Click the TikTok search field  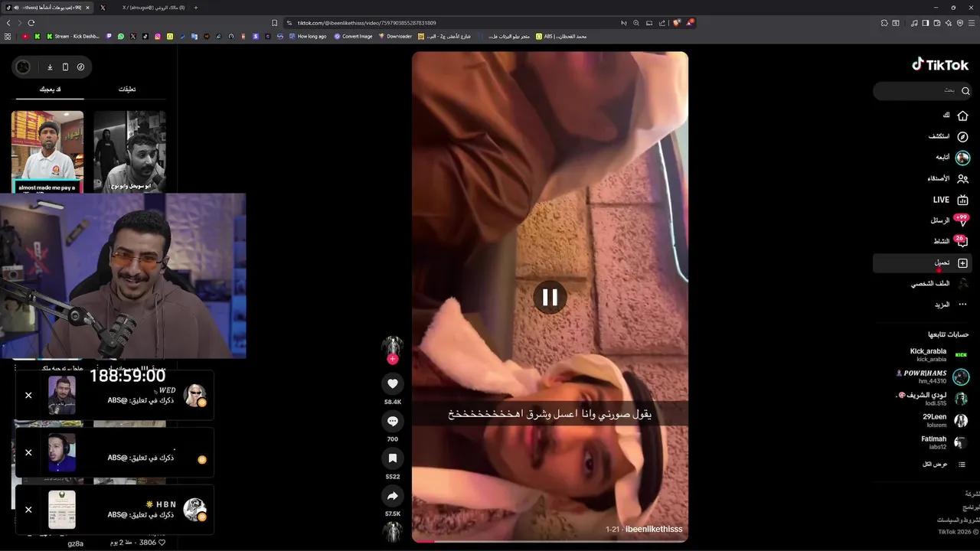point(923,90)
